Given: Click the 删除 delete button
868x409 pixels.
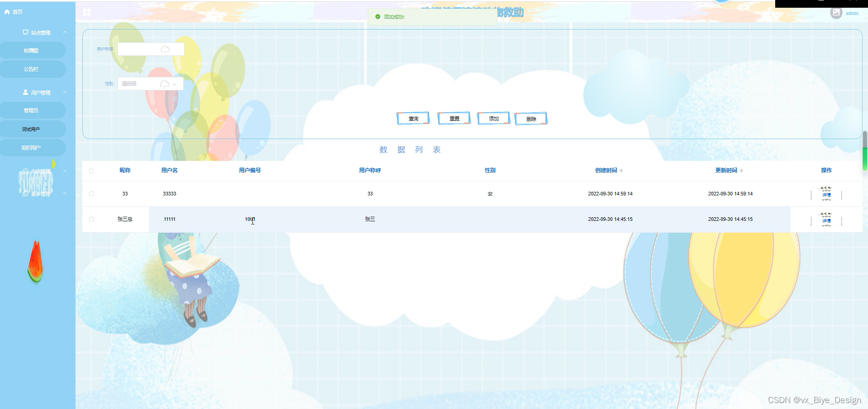Looking at the screenshot, I should [x=531, y=119].
